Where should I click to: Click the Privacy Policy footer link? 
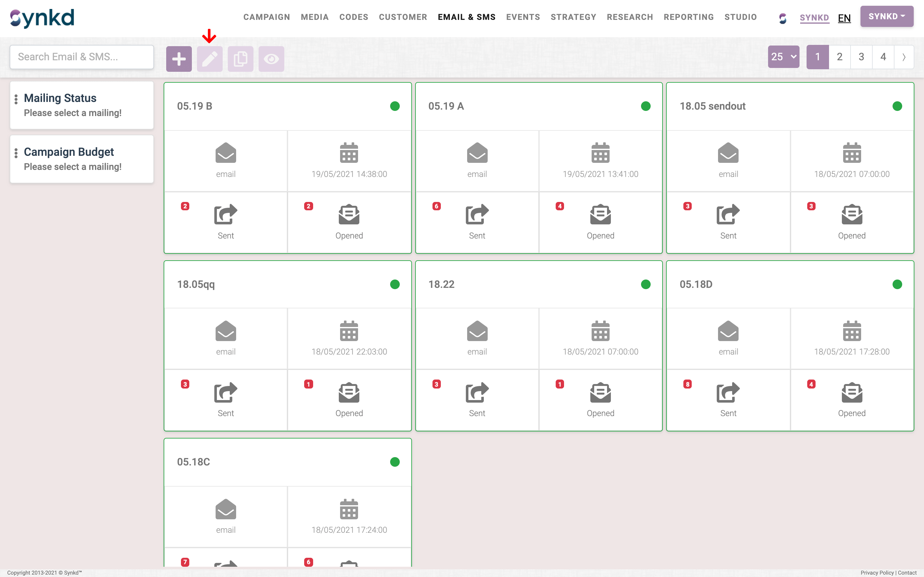pos(877,573)
